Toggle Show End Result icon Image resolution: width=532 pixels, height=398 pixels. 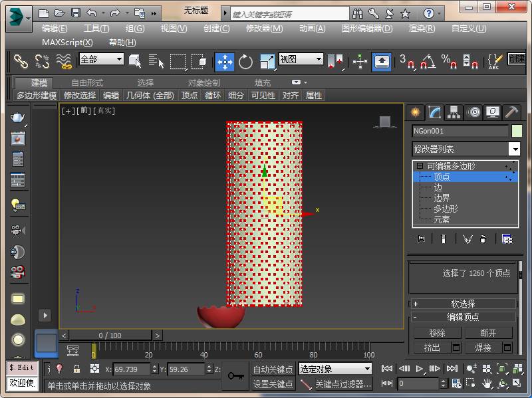[x=443, y=239]
